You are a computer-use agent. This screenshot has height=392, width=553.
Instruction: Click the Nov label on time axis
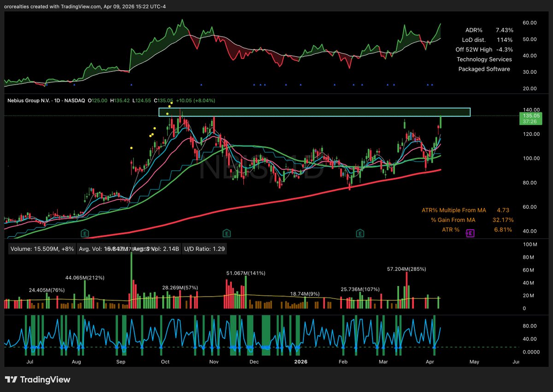point(214,362)
